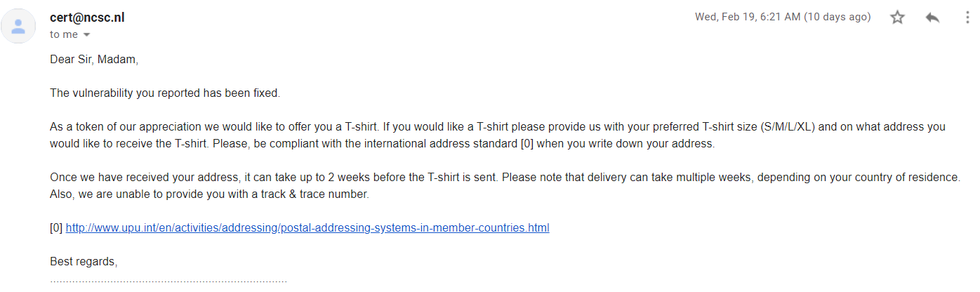Expand recipient details arrow beside "to me"
The image size is (980, 292).
(87, 34)
